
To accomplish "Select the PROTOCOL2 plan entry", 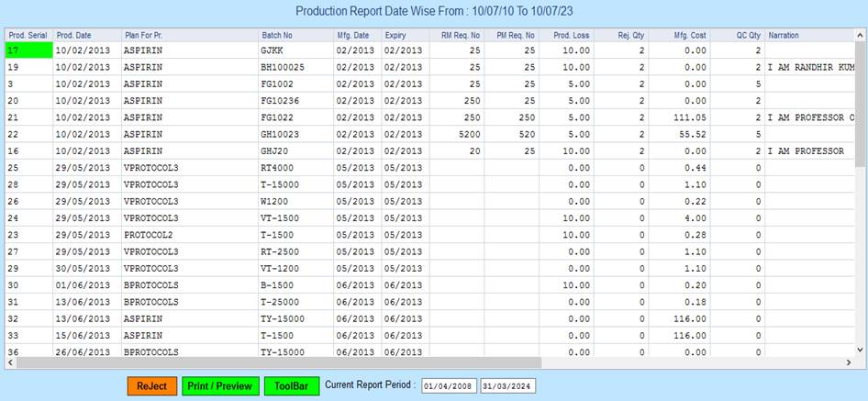I will pyautogui.click(x=150, y=234).
